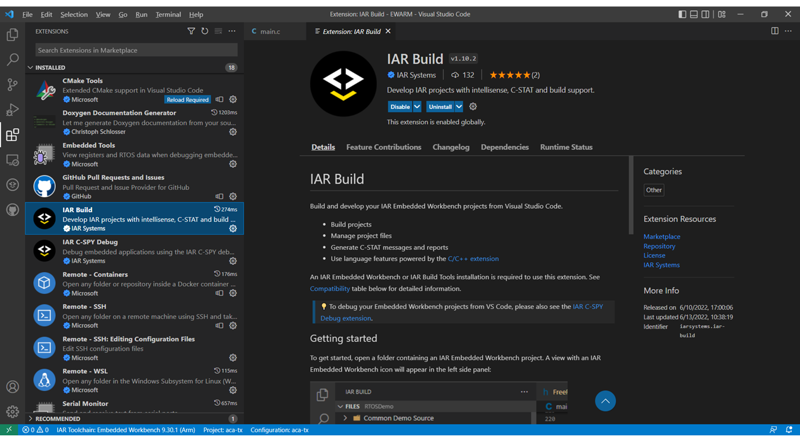This screenshot has height=446, width=800.
Task: Open editor more actions menu
Action: point(788,31)
